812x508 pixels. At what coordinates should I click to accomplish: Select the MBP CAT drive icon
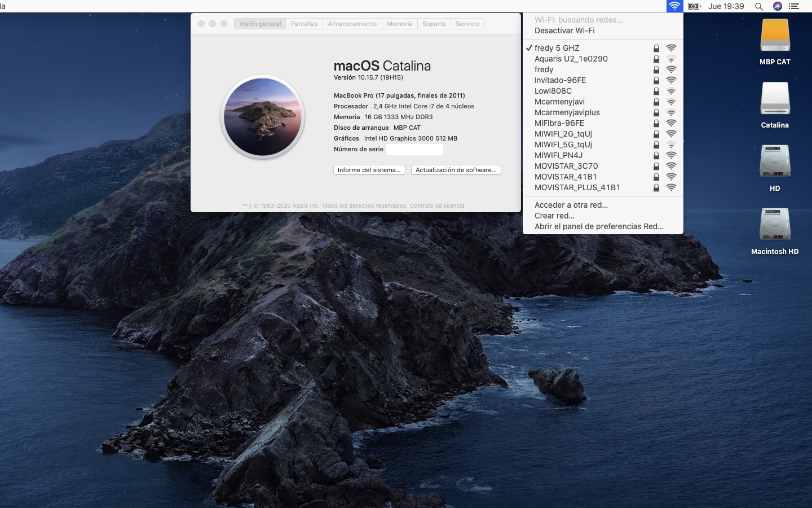click(x=775, y=36)
